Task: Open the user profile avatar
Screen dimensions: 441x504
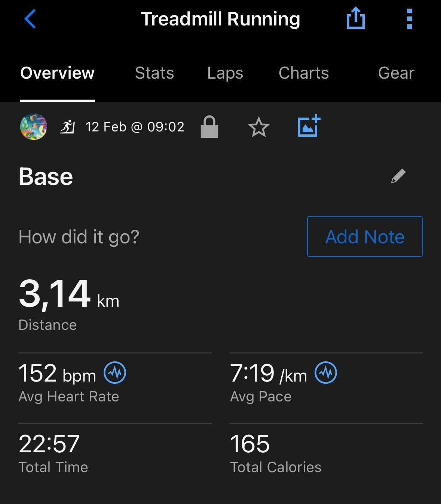Action: [34, 127]
